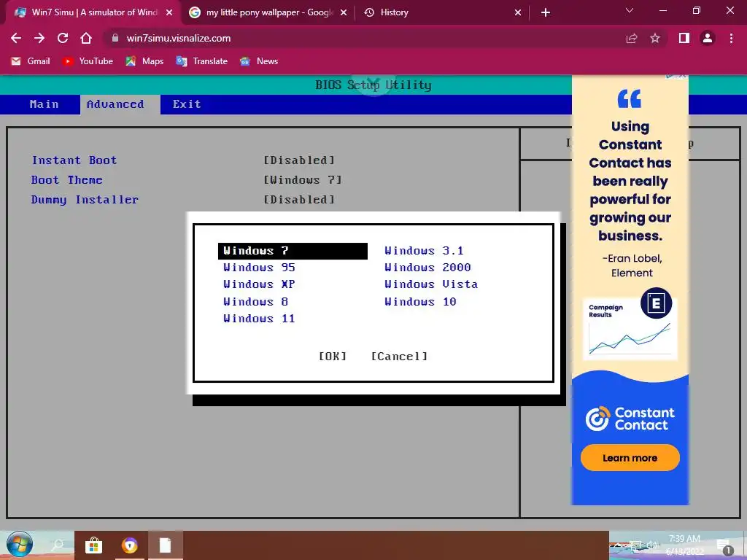Open News bookmark

point(259,61)
